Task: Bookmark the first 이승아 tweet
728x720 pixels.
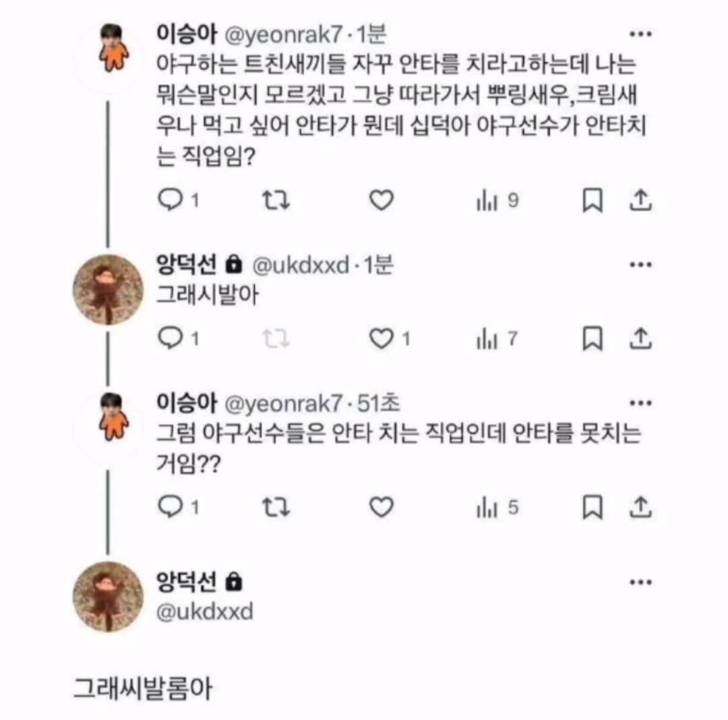Action: (593, 200)
